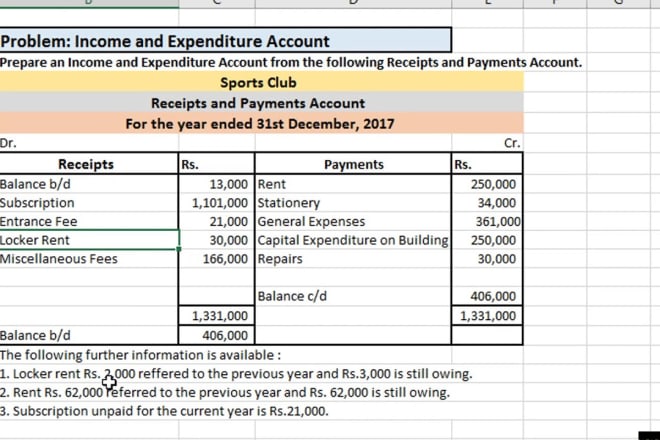Click the 406,000 Balance c/d amount
The image size is (660, 440).
(487, 296)
